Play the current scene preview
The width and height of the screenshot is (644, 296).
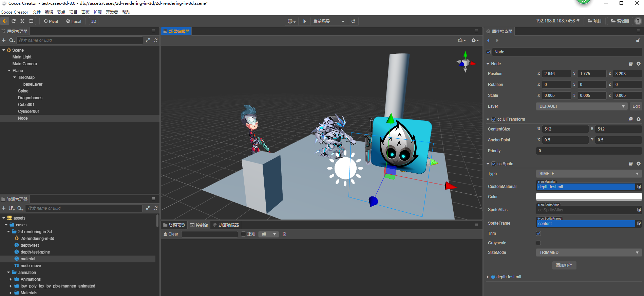coord(305,21)
